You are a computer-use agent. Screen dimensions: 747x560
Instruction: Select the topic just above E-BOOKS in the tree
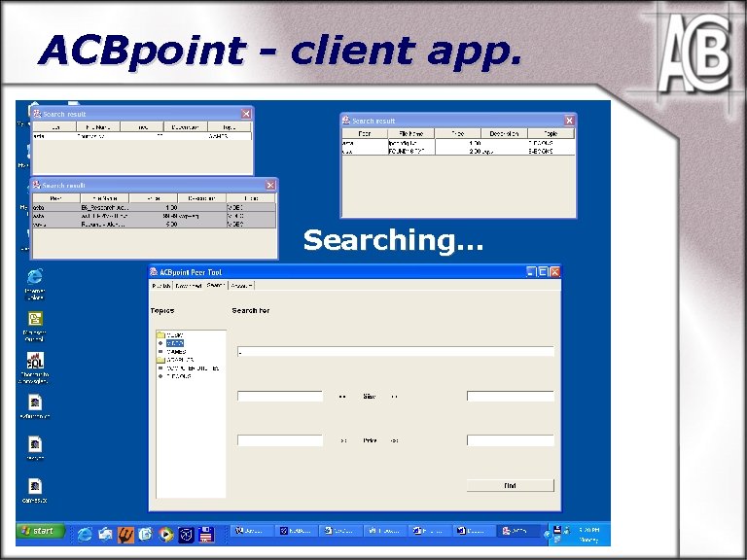tap(193, 368)
